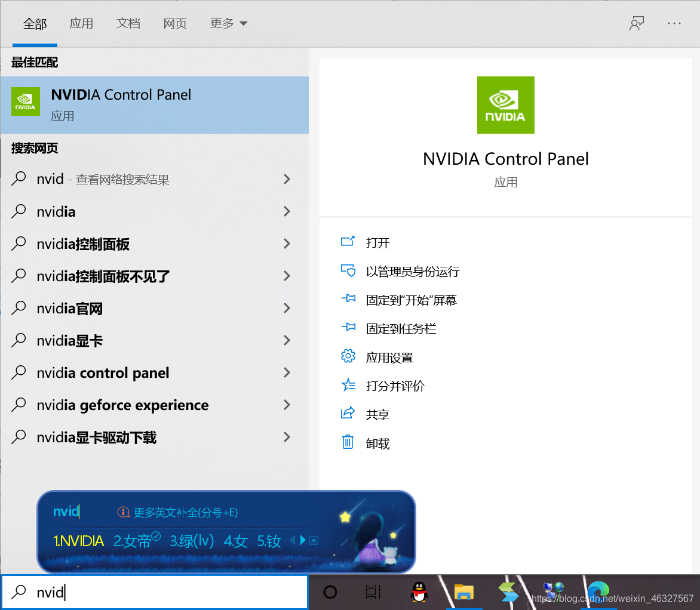Expand chevron for nvidia官网

click(287, 308)
